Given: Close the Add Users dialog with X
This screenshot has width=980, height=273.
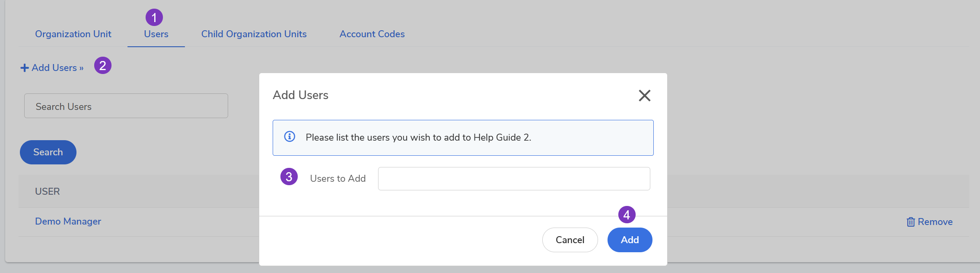Looking at the screenshot, I should pos(644,96).
